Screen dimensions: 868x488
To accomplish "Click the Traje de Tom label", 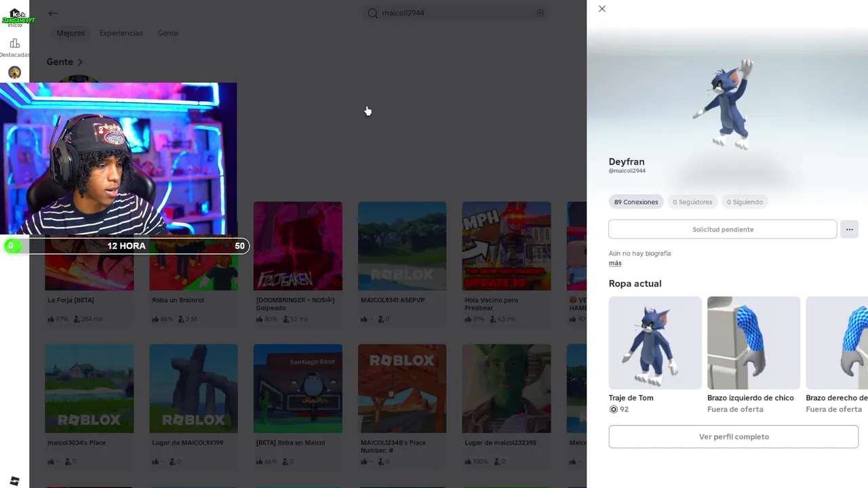I will [x=631, y=398].
